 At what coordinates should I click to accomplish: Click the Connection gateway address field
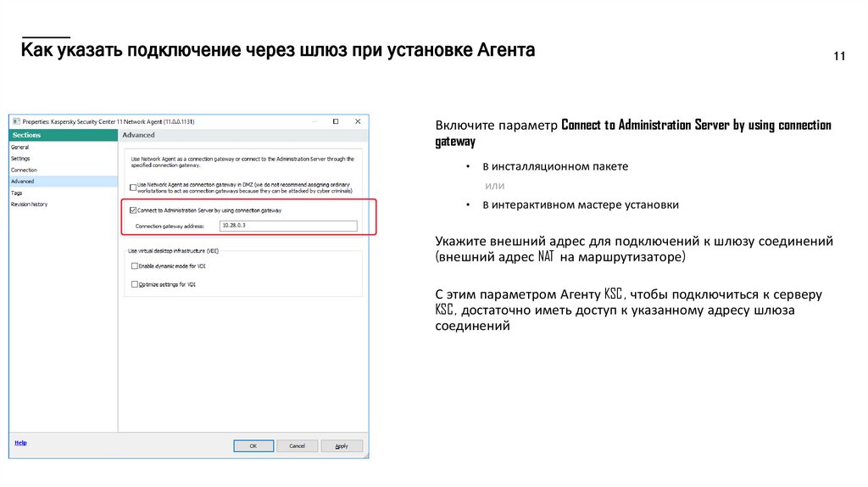[288, 226]
